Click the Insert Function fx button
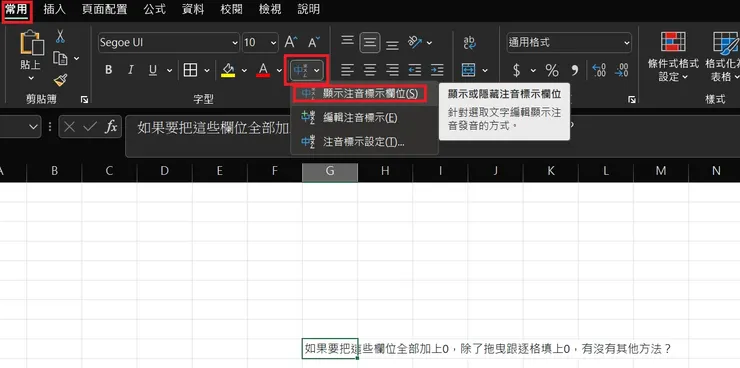Viewport: 740px width, 368px height. point(111,126)
